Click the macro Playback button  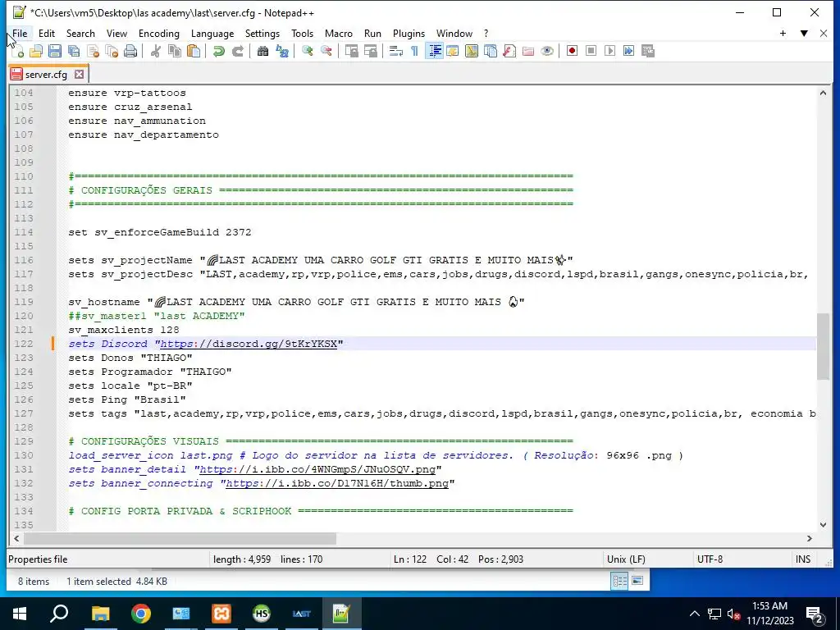click(609, 51)
